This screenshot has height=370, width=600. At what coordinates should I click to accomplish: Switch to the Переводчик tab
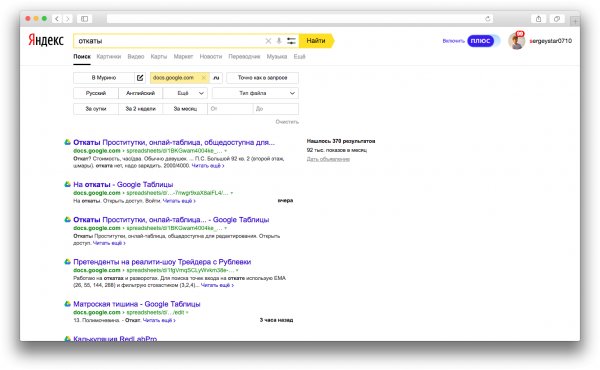[244, 57]
